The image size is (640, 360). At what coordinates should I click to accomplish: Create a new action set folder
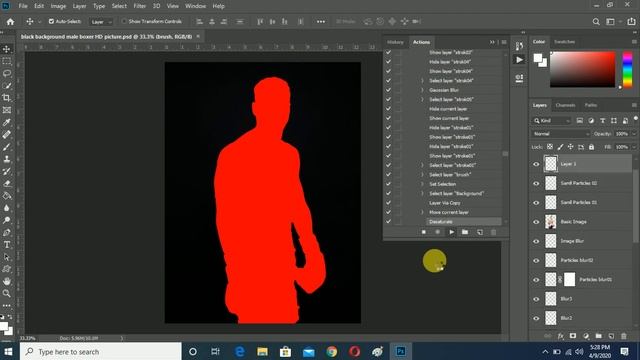pos(465,232)
